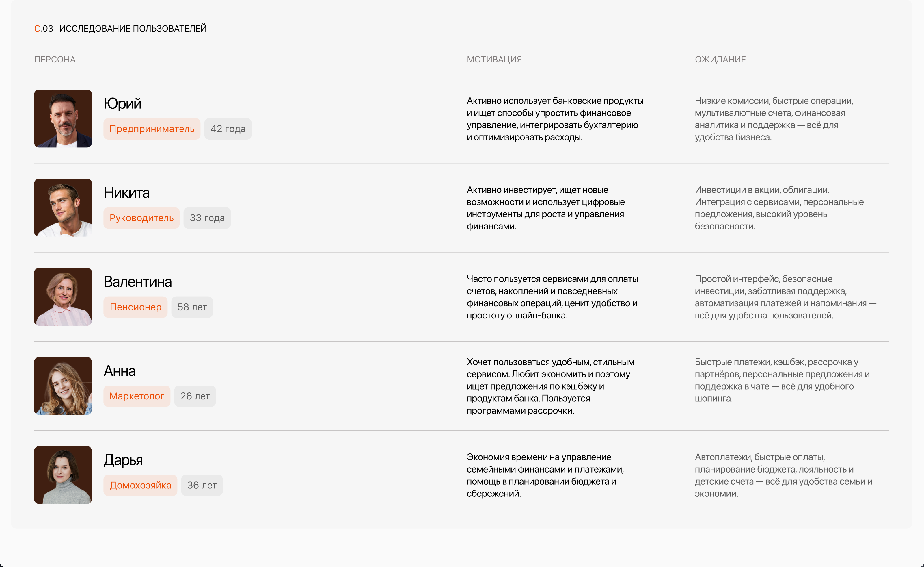
Task: Open Валентина's portrait photo
Action: (x=63, y=297)
